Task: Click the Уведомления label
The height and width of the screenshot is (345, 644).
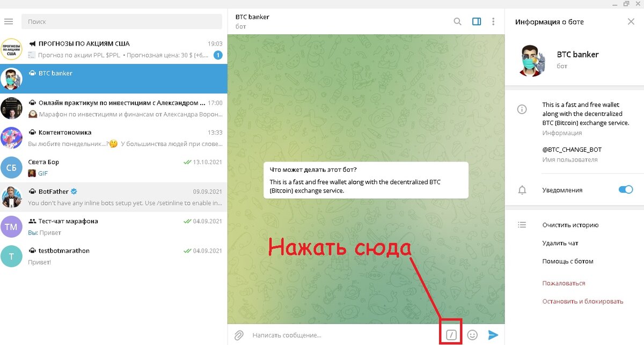Action: tap(562, 190)
